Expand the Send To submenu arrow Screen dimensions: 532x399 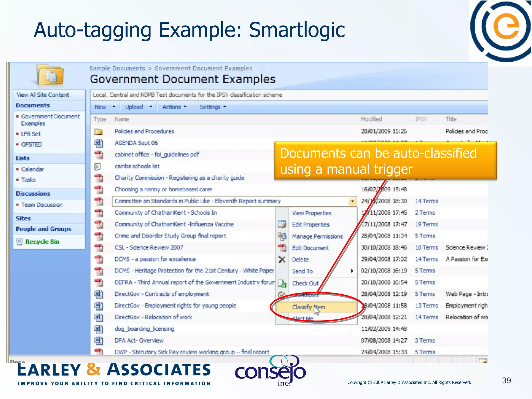point(352,271)
